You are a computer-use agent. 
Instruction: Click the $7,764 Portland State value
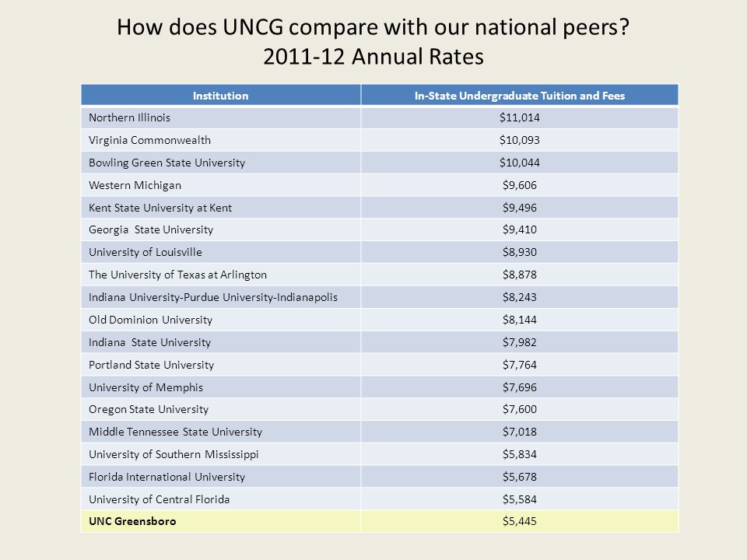[519, 365]
